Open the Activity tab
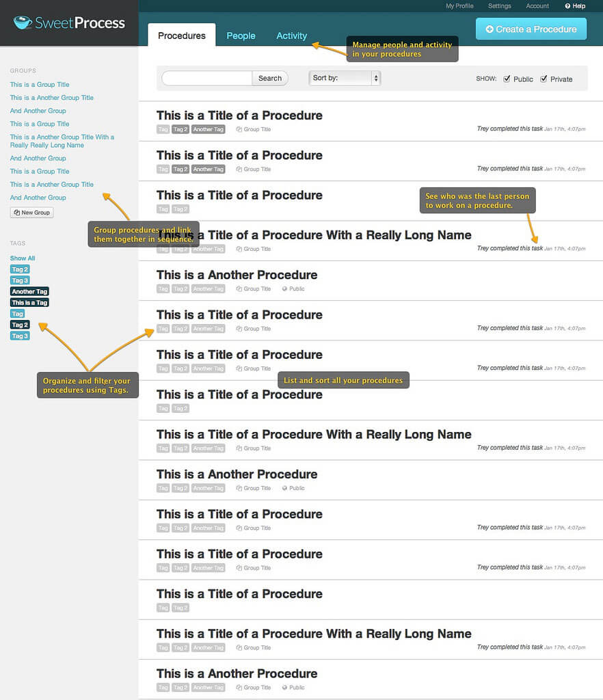The height and width of the screenshot is (700, 603). point(291,36)
